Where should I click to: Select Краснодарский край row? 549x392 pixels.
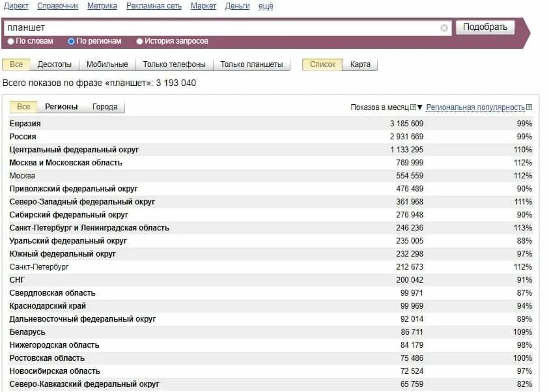point(271,306)
